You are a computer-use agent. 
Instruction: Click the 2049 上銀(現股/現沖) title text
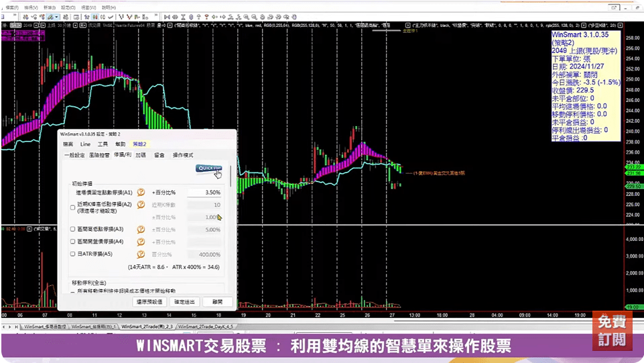tap(584, 50)
